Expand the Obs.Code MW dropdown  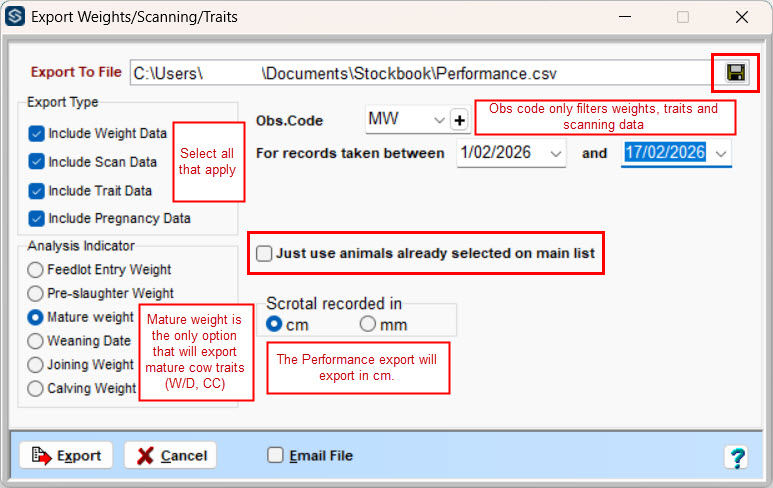pos(438,120)
